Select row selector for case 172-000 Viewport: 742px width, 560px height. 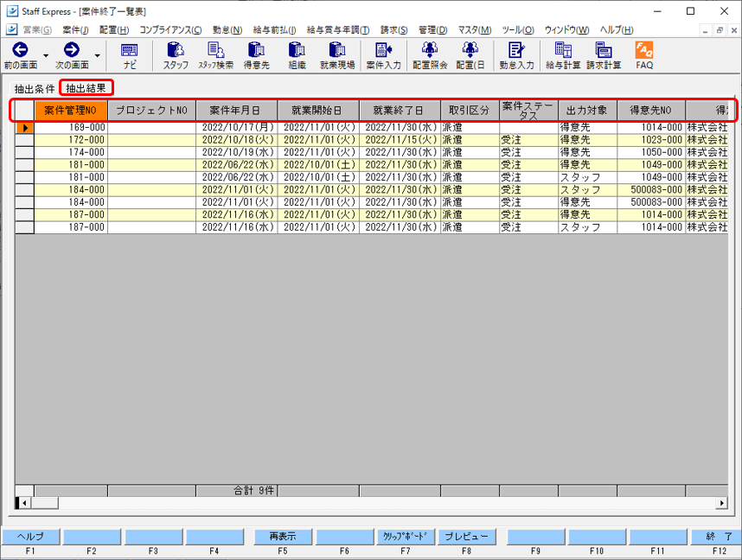click(x=24, y=140)
